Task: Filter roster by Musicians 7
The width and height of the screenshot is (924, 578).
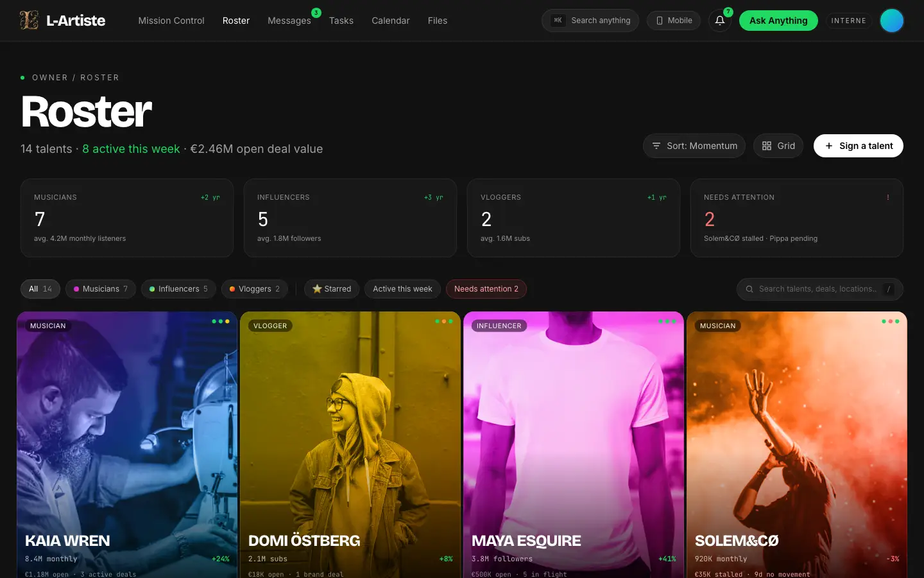Action: [101, 289]
